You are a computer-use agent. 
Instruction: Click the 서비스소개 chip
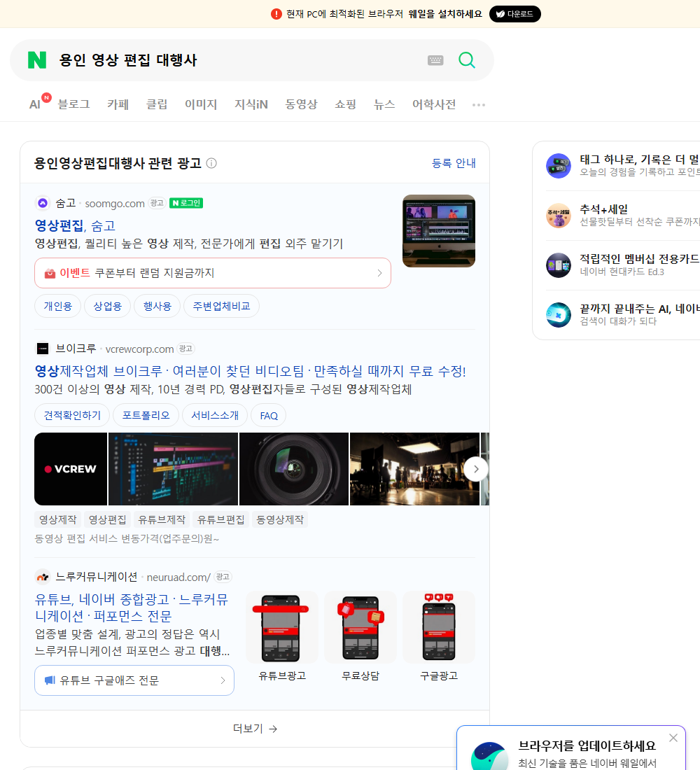point(215,415)
